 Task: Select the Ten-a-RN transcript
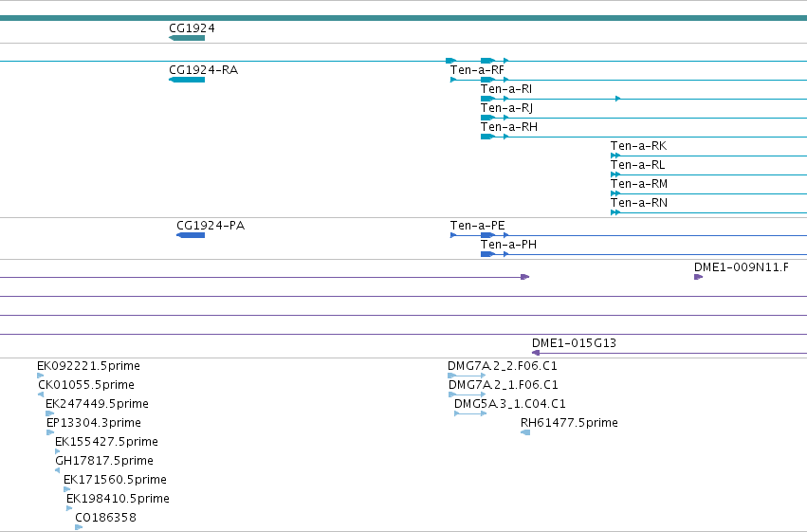(x=639, y=203)
